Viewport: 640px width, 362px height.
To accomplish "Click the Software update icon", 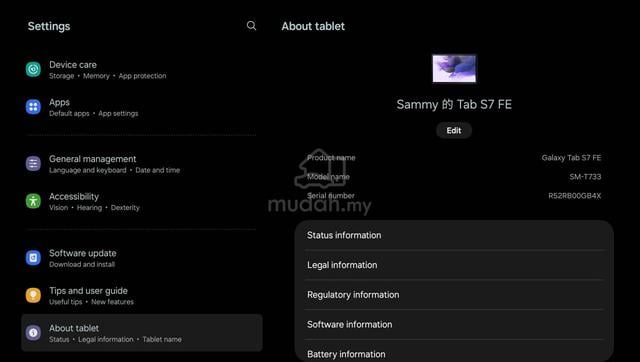I will [33, 258].
